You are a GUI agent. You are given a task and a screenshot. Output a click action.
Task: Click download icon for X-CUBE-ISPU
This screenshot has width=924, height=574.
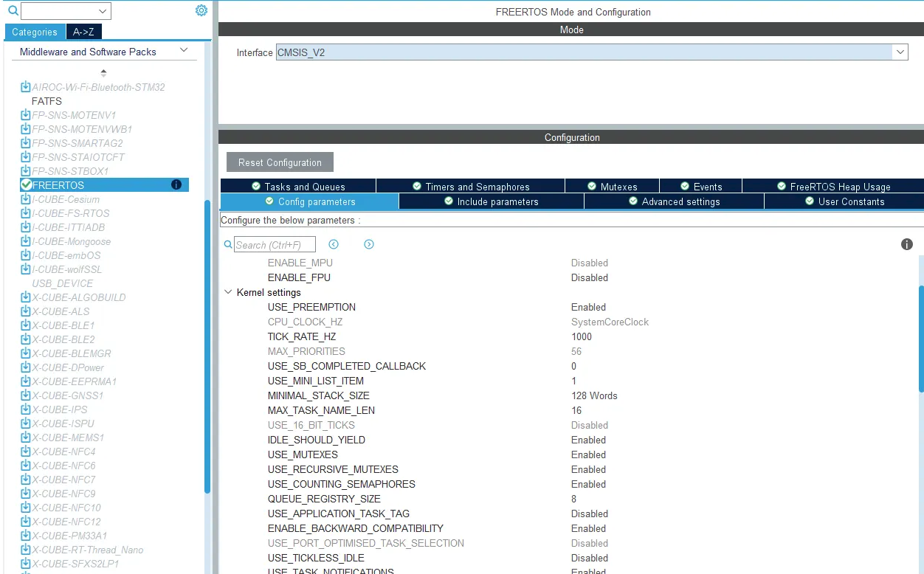click(x=26, y=423)
